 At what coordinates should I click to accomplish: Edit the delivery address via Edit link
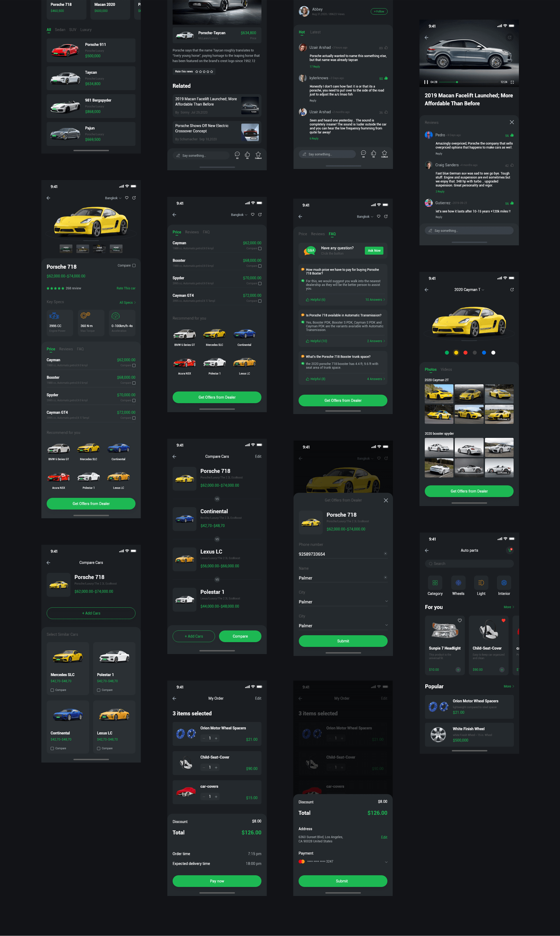coord(384,837)
